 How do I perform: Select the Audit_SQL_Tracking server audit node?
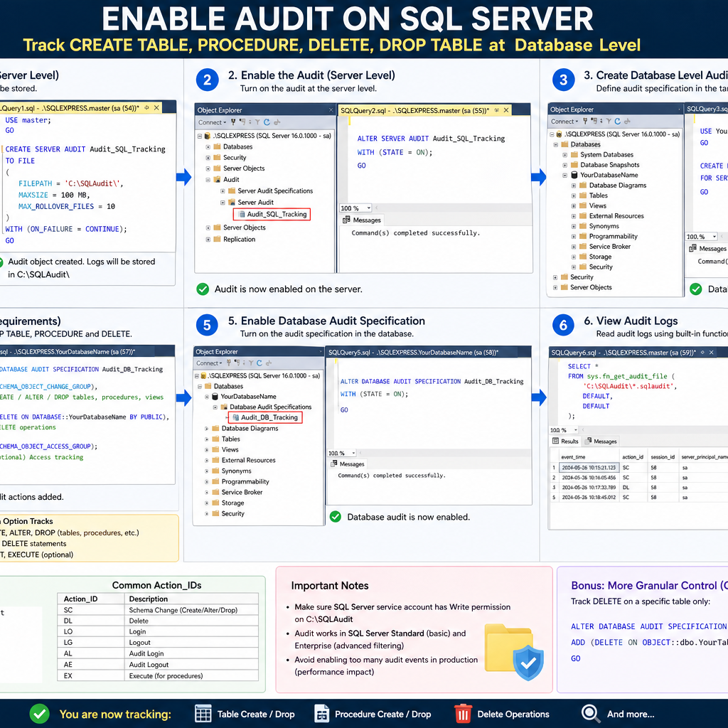[272, 214]
